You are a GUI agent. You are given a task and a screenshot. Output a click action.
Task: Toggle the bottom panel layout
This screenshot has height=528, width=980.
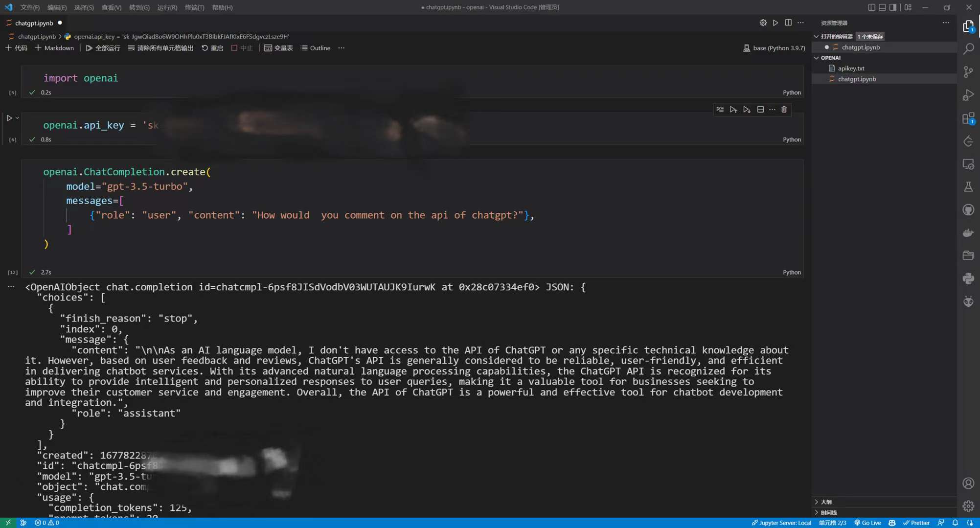pos(882,7)
